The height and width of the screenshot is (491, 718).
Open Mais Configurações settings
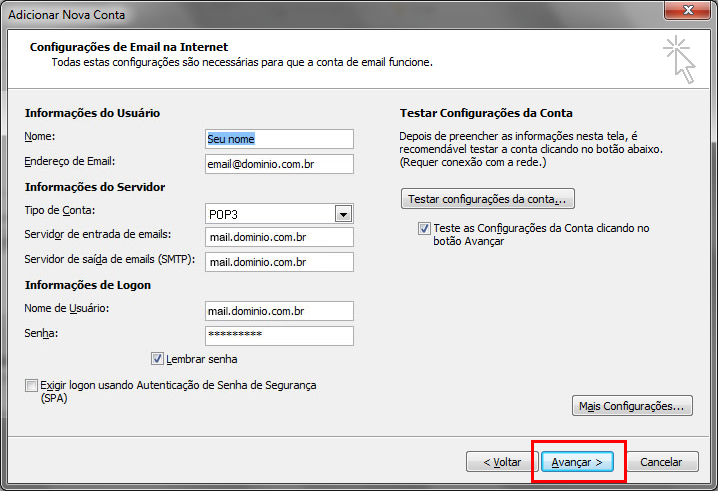tap(631, 406)
